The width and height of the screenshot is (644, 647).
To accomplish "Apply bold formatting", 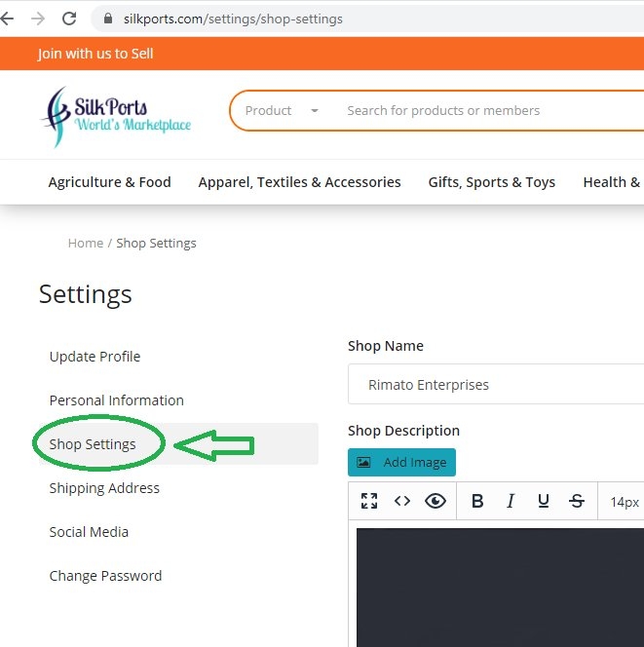I will [477, 501].
